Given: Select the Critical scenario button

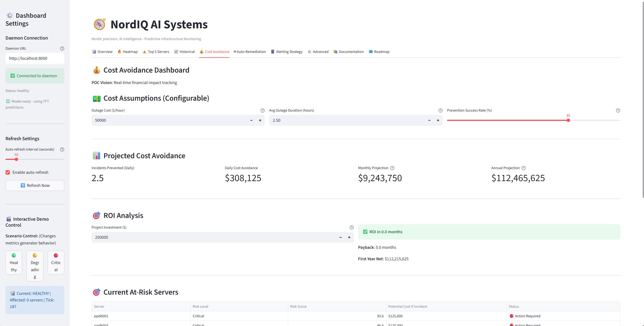Looking at the screenshot, I should (56, 262).
